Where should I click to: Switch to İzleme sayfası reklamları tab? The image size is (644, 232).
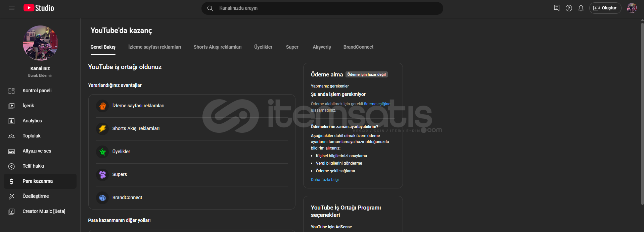pyautogui.click(x=154, y=47)
